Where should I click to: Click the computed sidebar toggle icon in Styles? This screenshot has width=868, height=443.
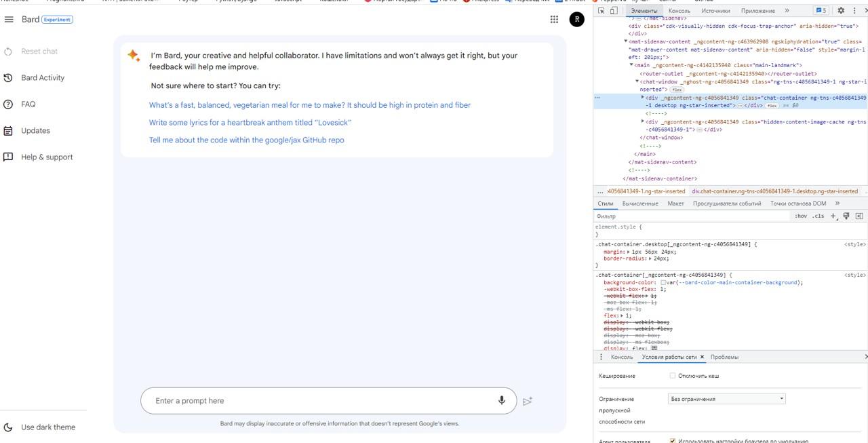click(x=859, y=216)
